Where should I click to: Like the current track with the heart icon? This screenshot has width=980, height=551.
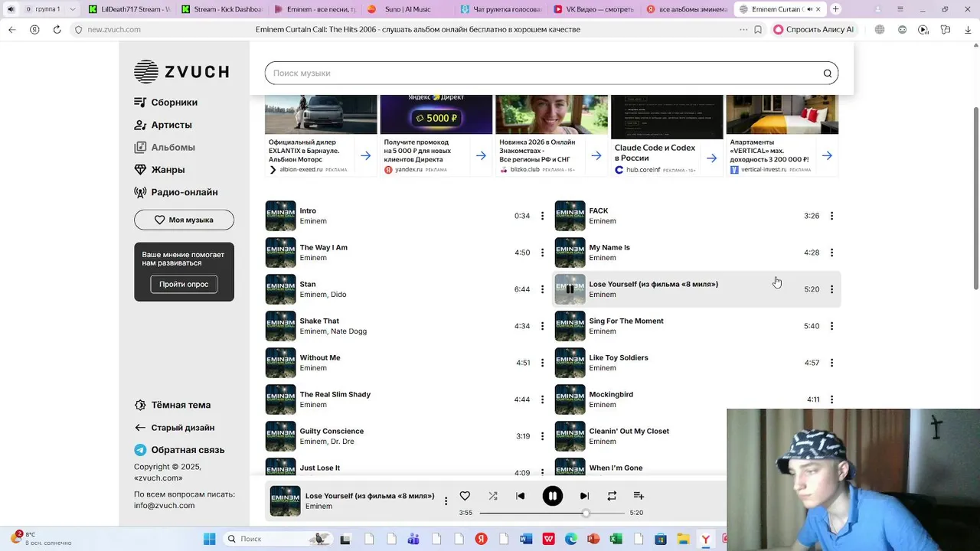(465, 496)
